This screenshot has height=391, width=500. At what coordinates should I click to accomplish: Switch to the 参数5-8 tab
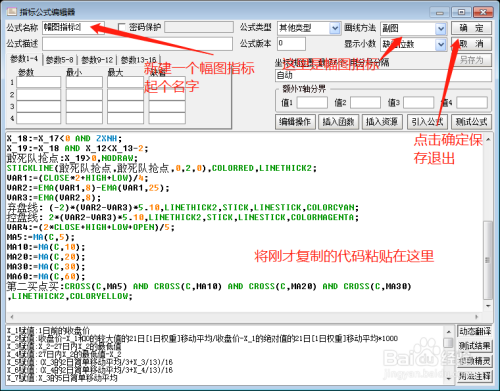pos(59,60)
